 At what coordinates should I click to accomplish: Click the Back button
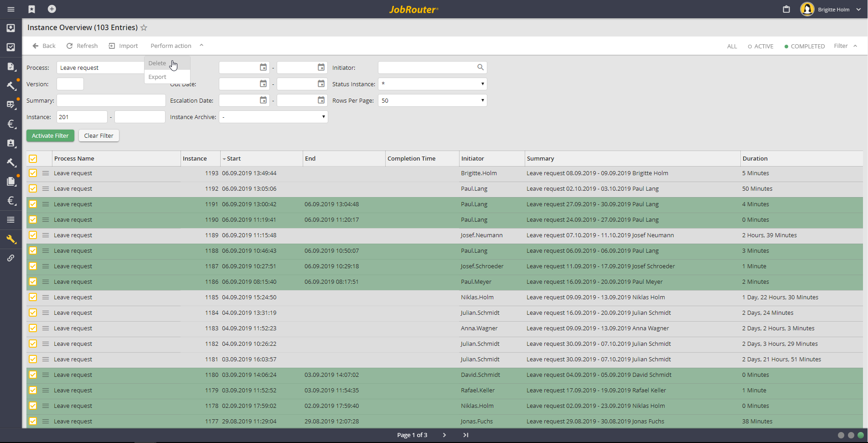click(44, 46)
